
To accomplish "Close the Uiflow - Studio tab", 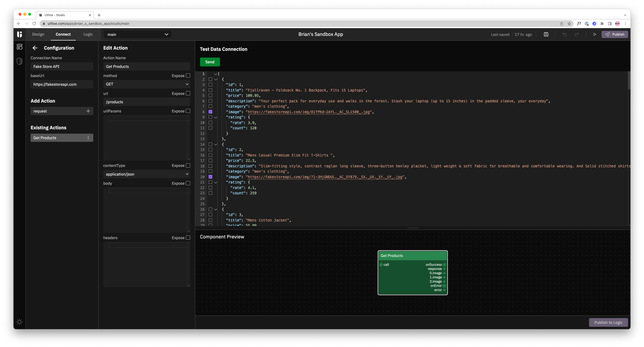I will tap(90, 15).
